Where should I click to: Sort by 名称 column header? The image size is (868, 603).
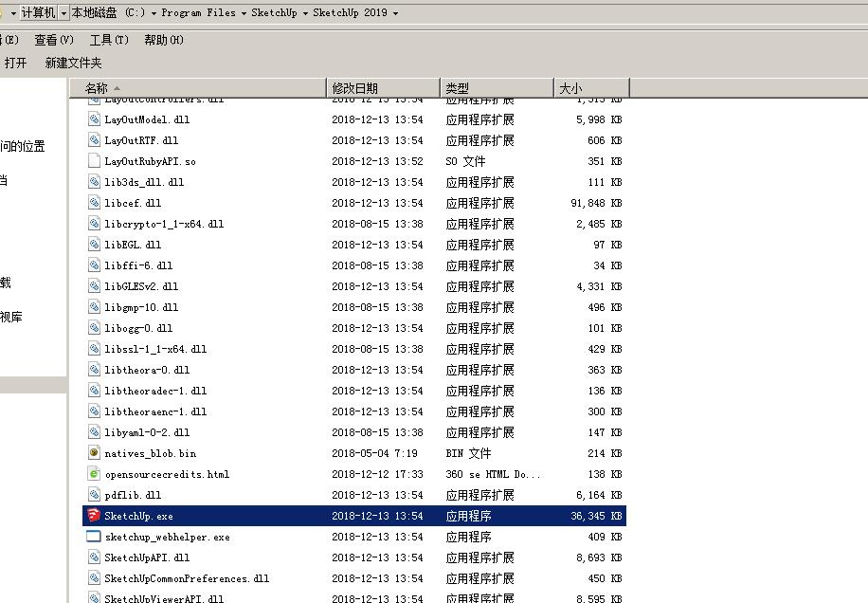pos(198,88)
